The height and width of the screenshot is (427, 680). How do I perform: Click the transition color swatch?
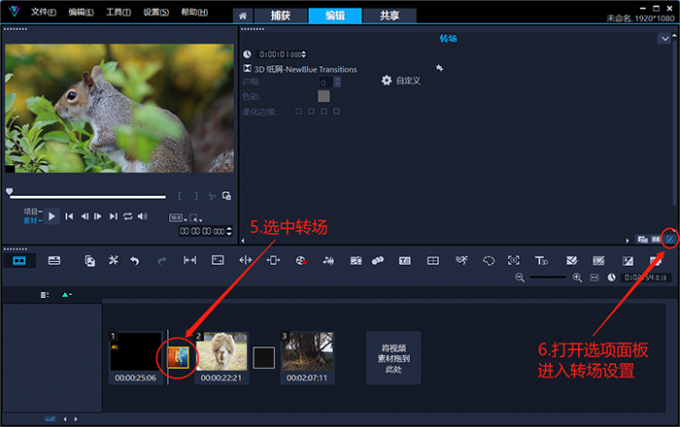tap(324, 96)
